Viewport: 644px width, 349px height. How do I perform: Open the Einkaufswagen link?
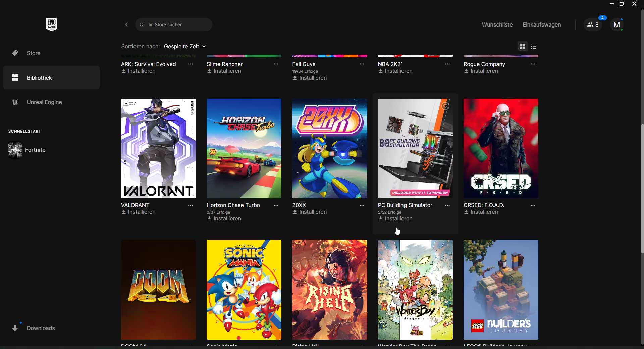[x=542, y=24]
